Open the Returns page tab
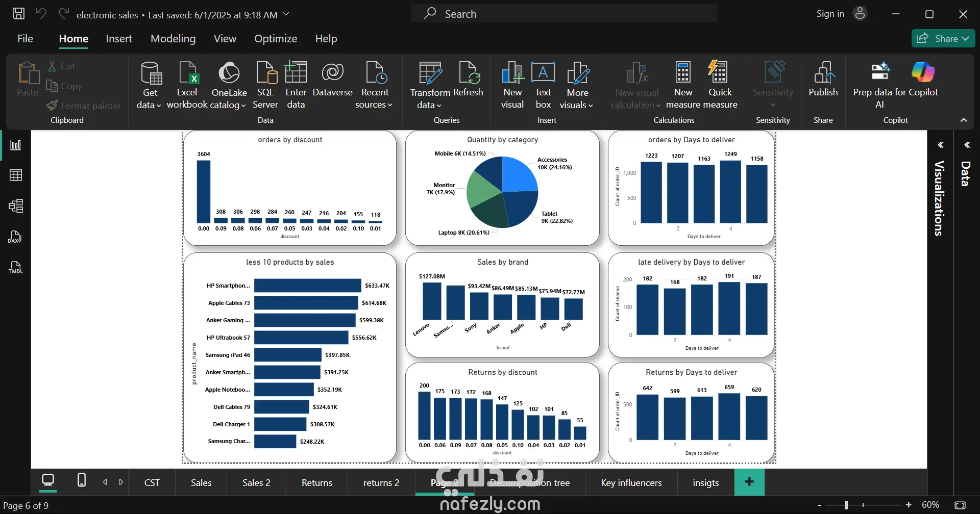The image size is (980, 514). (317, 483)
